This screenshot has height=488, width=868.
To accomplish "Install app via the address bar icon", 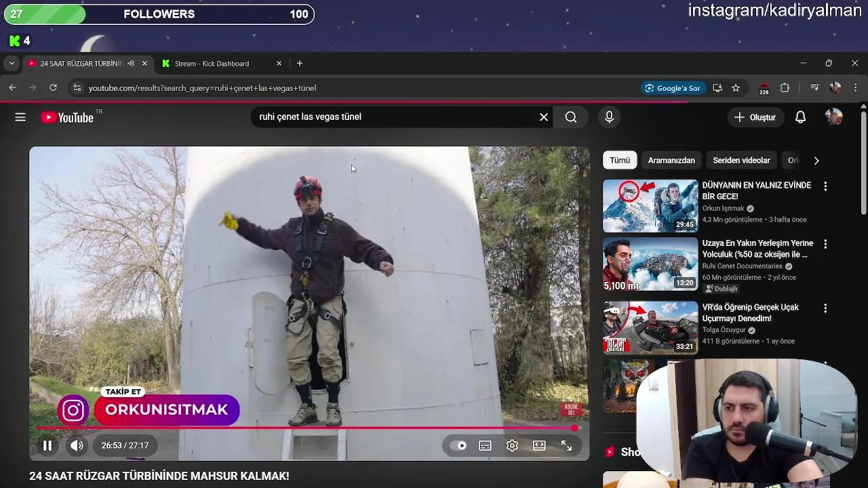I will click(717, 88).
